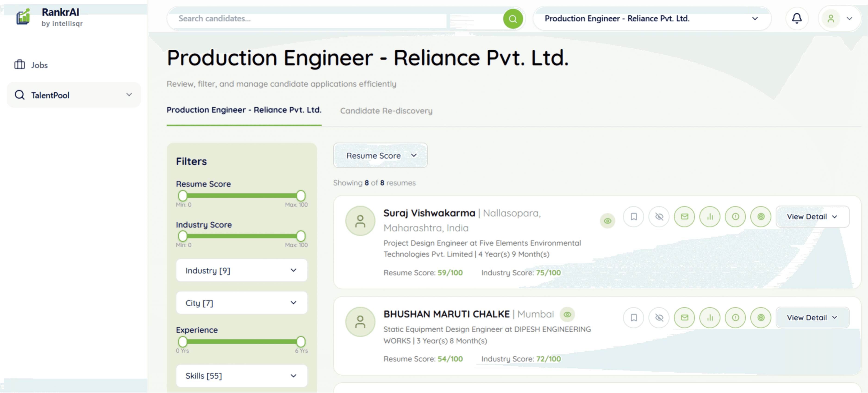Click the RankrAI logo icon
This screenshot has width=868, height=393.
pyautogui.click(x=23, y=16)
